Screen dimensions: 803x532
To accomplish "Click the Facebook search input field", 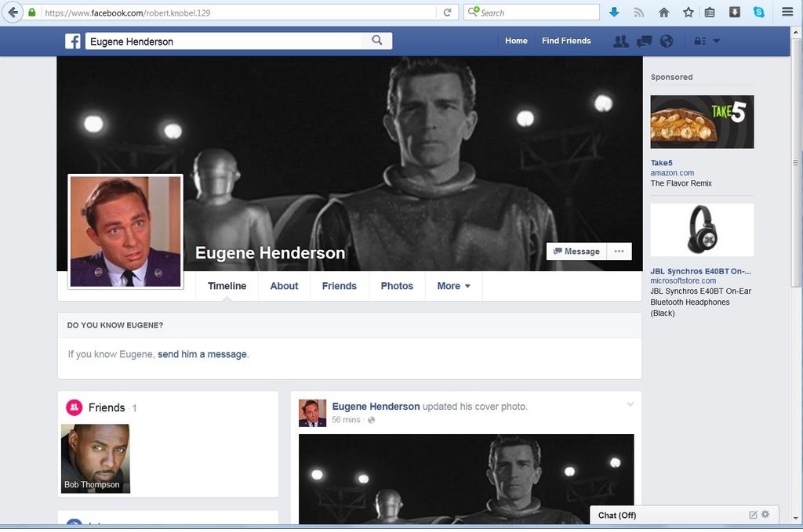I will pos(225,41).
